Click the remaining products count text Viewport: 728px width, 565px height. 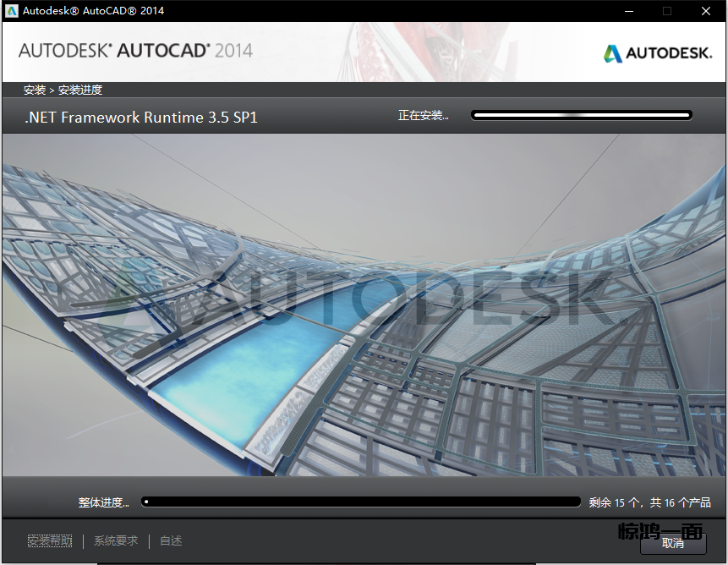point(649,502)
